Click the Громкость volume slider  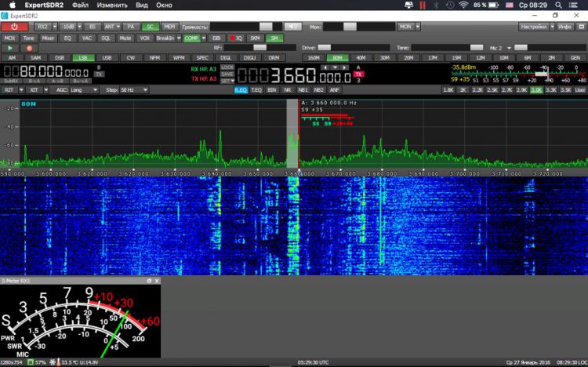pos(246,27)
